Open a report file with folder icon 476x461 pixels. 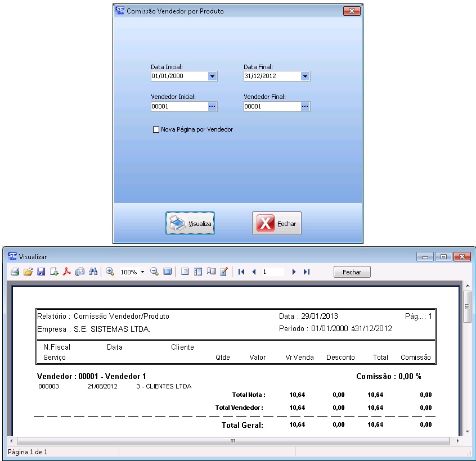[28, 272]
